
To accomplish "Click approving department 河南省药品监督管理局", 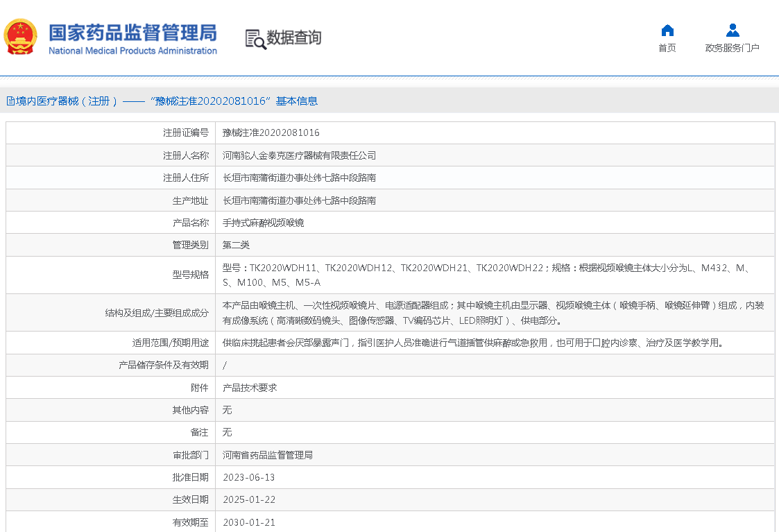I will (267, 455).
